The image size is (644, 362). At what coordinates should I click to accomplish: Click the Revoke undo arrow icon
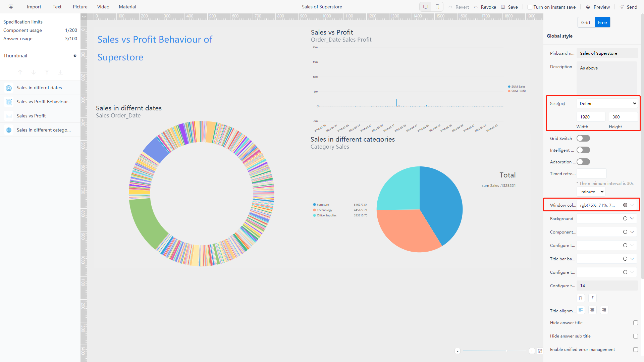point(476,7)
